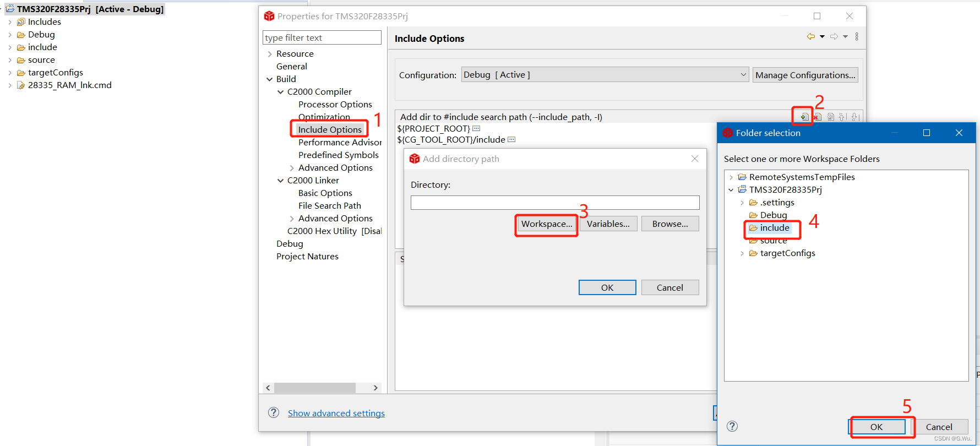This screenshot has width=980, height=446.
Task: Expand compiler Advanced Options node
Action: pos(292,168)
